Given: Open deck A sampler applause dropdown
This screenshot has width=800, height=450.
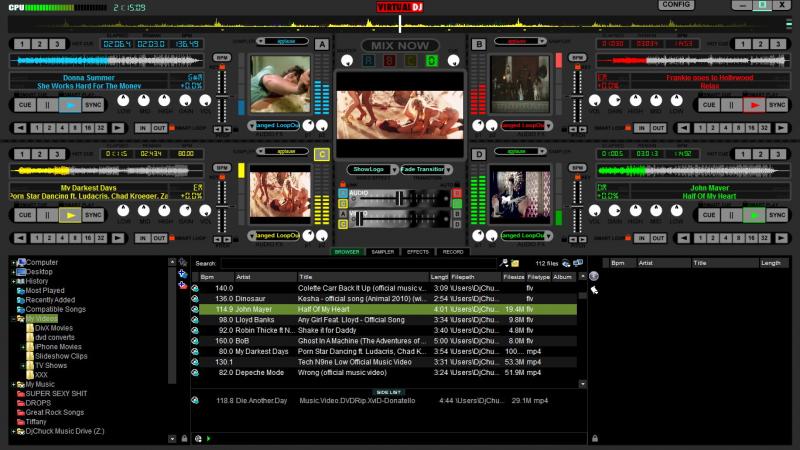Looking at the screenshot, I should 260,41.
